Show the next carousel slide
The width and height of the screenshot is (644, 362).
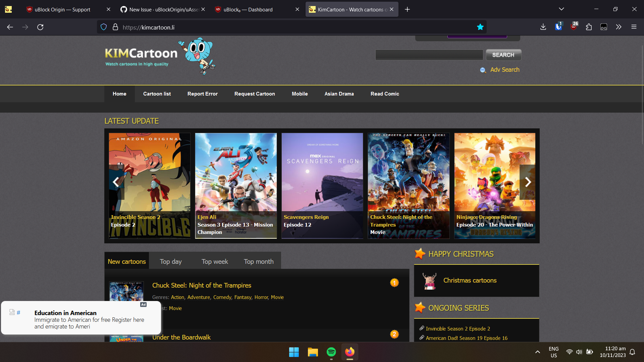[528, 182]
